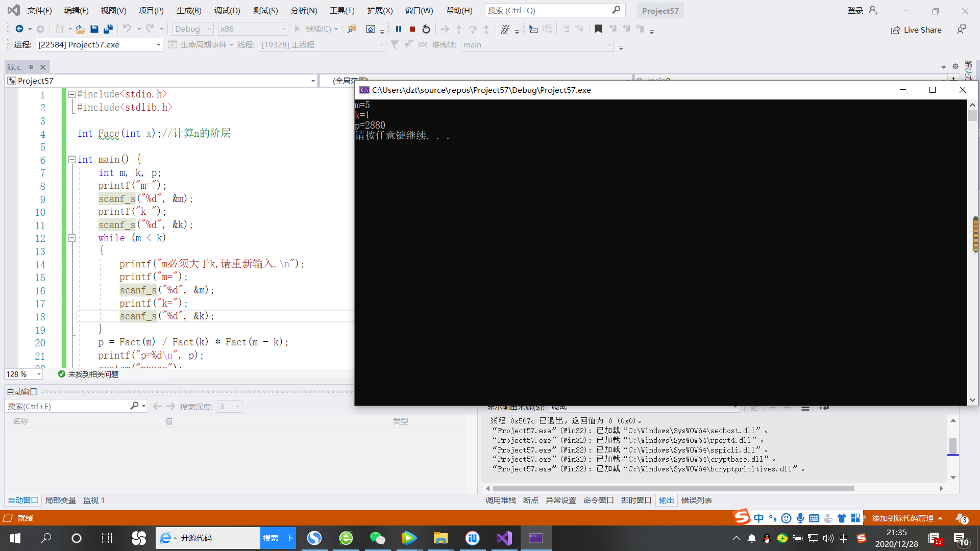Click the Open File folder icon

click(80, 29)
